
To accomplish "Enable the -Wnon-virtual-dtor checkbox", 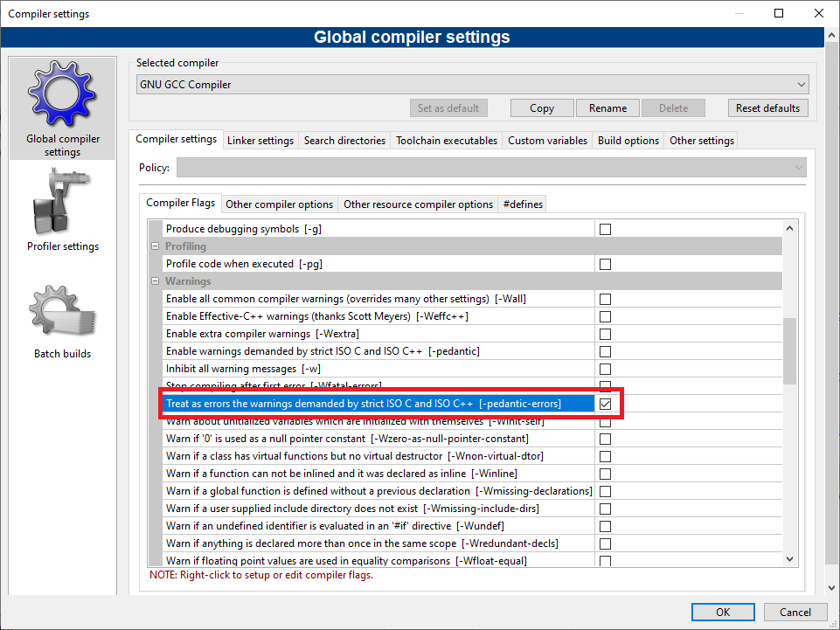I will (605, 456).
